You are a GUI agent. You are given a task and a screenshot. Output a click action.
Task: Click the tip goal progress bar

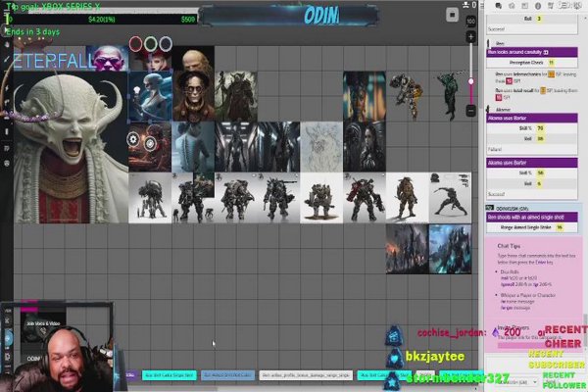101,20
